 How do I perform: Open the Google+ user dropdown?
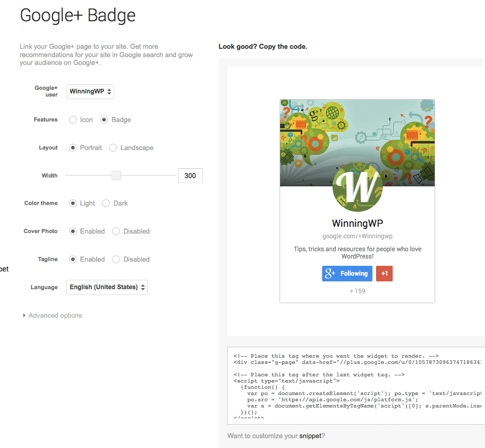tap(90, 92)
